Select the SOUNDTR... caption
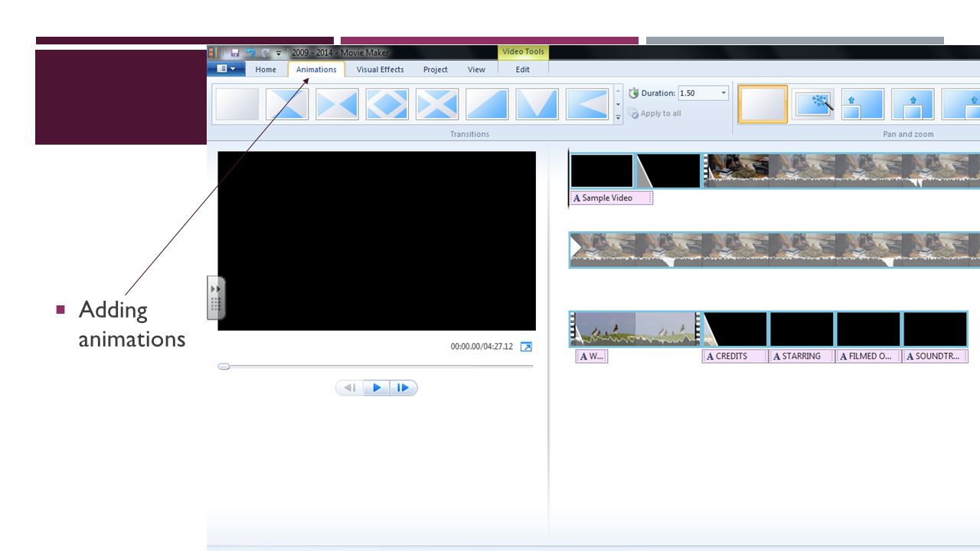Screen dimensions: 980x551 click(935, 356)
